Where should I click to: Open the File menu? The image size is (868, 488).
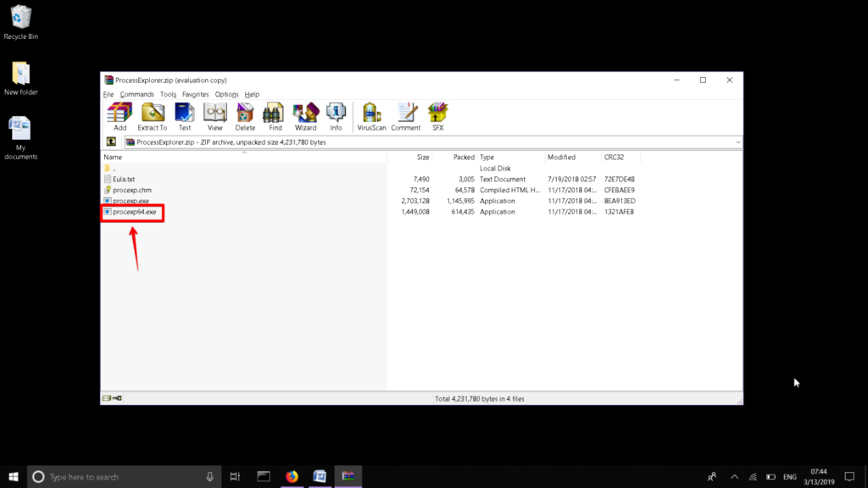(108, 94)
